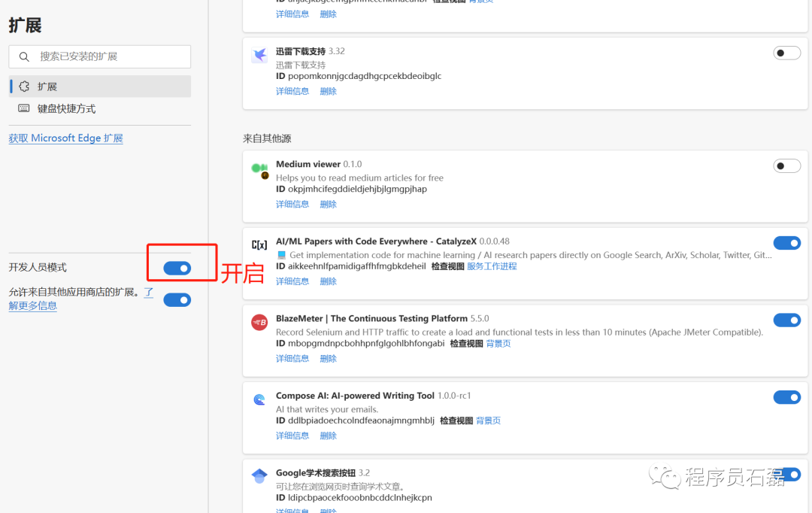Click the 搜索已安装的扩展 search field
812x513 pixels.
[100, 56]
